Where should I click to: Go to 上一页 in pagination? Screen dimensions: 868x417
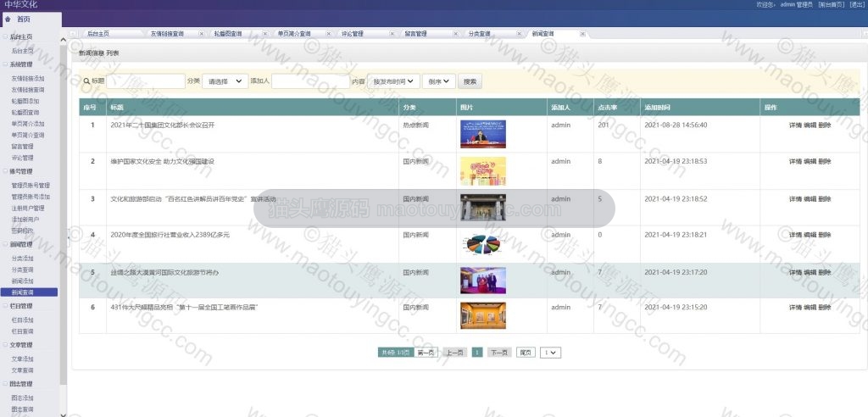(454, 353)
